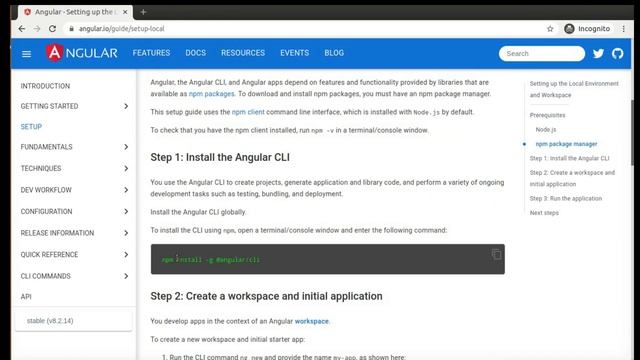Image resolution: width=640 pixels, height=360 pixels.
Task: Jump to Step 3 Run the application
Action: point(566,198)
